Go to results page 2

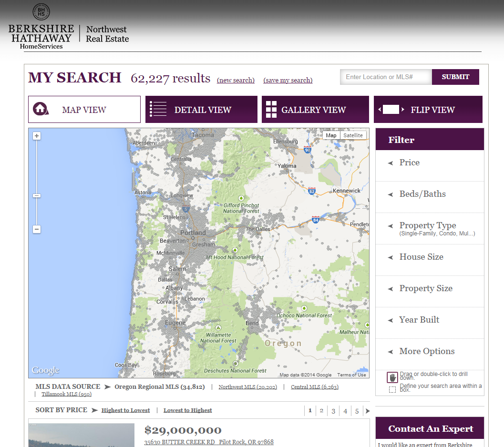pyautogui.click(x=321, y=411)
